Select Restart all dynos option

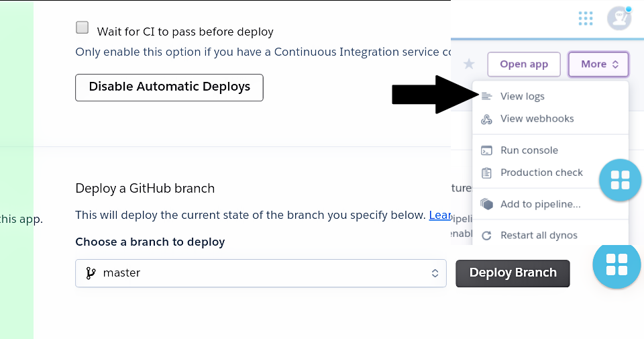550,236
